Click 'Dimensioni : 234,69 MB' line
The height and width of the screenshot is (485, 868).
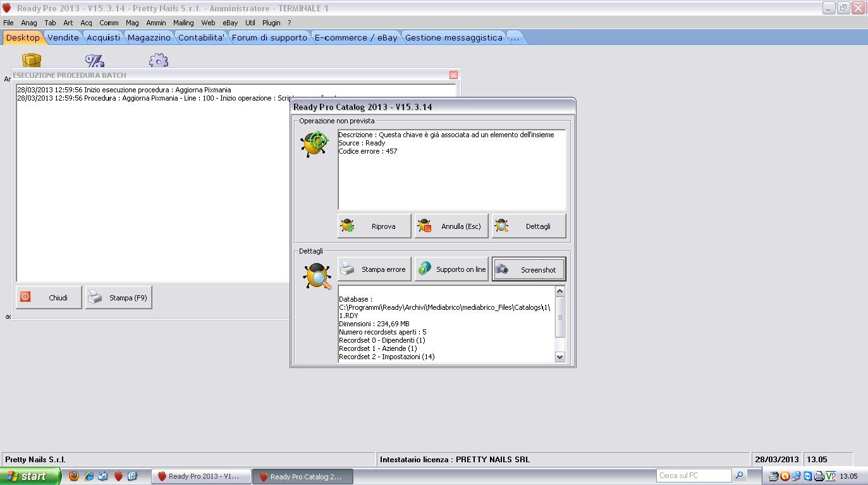pyautogui.click(x=374, y=324)
